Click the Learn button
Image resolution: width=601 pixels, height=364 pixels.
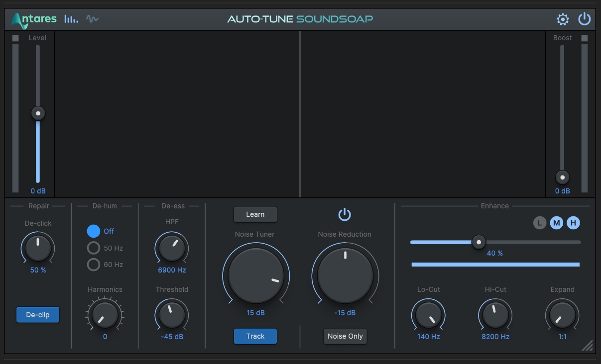255,214
